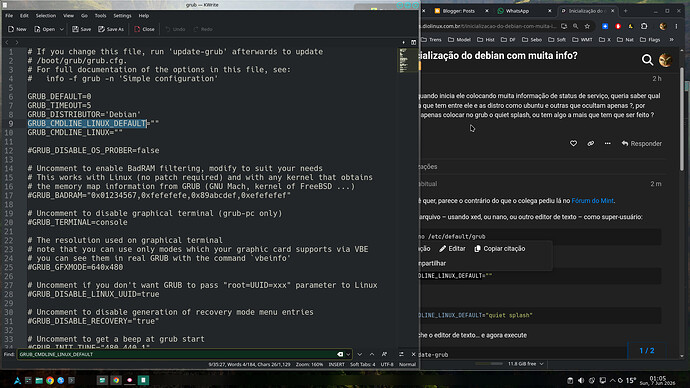The image size is (690, 388).
Task: Open the forum user avatar menu
Action: [665, 60]
